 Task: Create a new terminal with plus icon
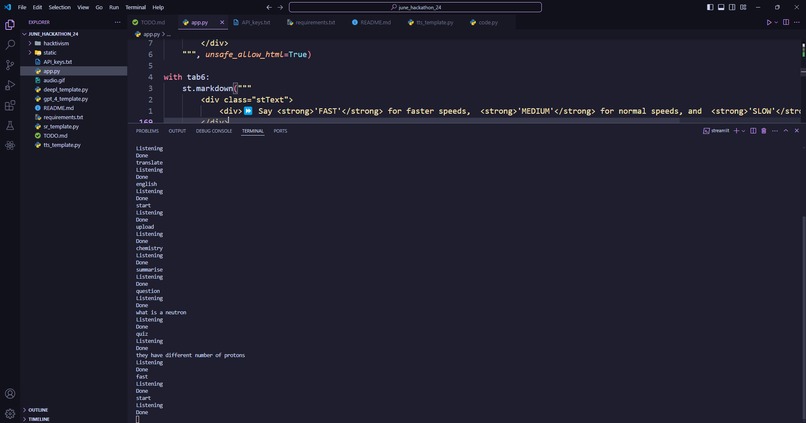point(736,131)
